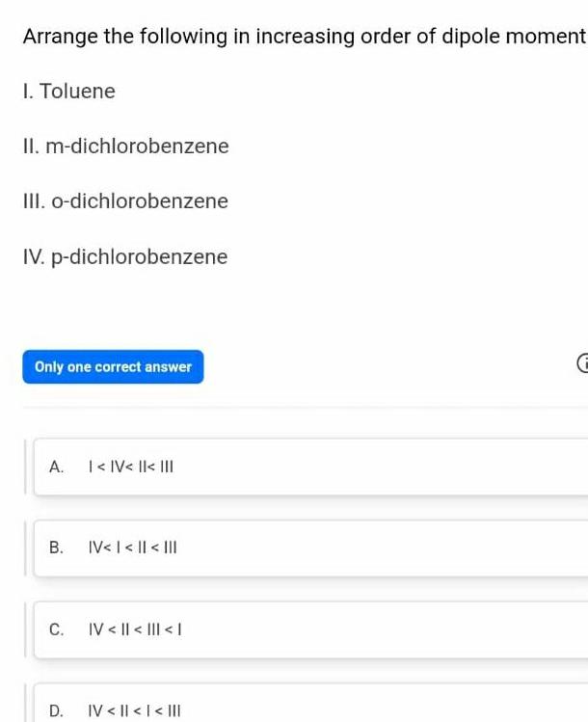Click the letter "B." option label
This screenshot has width=588, height=722.
[x=56, y=548]
